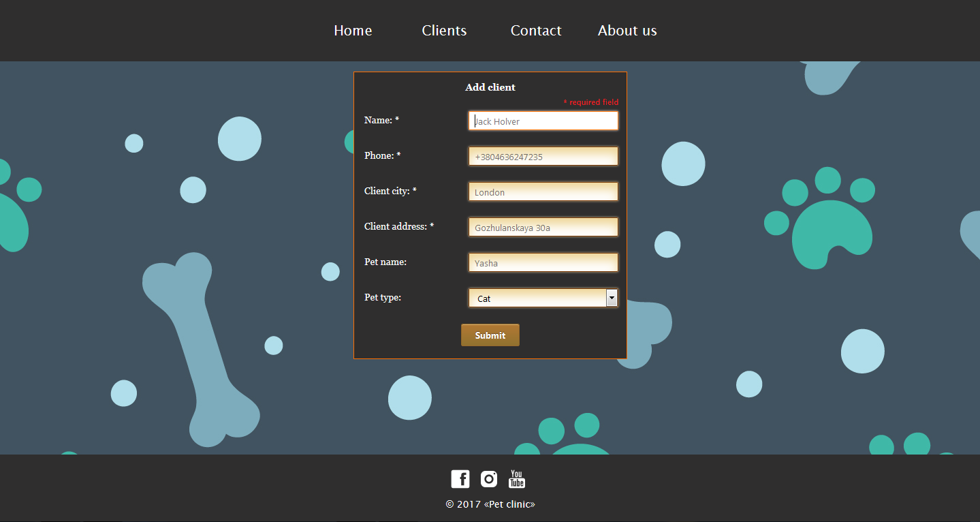Focus the Client city input

(x=543, y=191)
